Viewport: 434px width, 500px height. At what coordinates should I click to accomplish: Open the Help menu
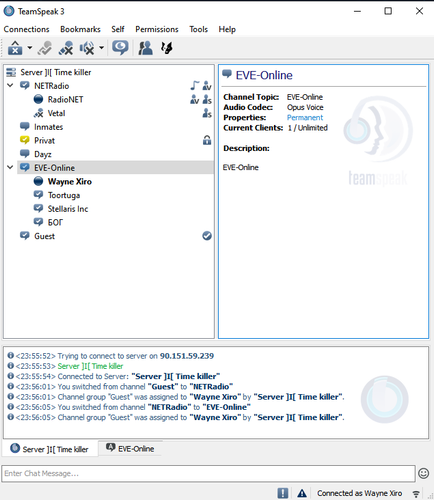point(227,29)
